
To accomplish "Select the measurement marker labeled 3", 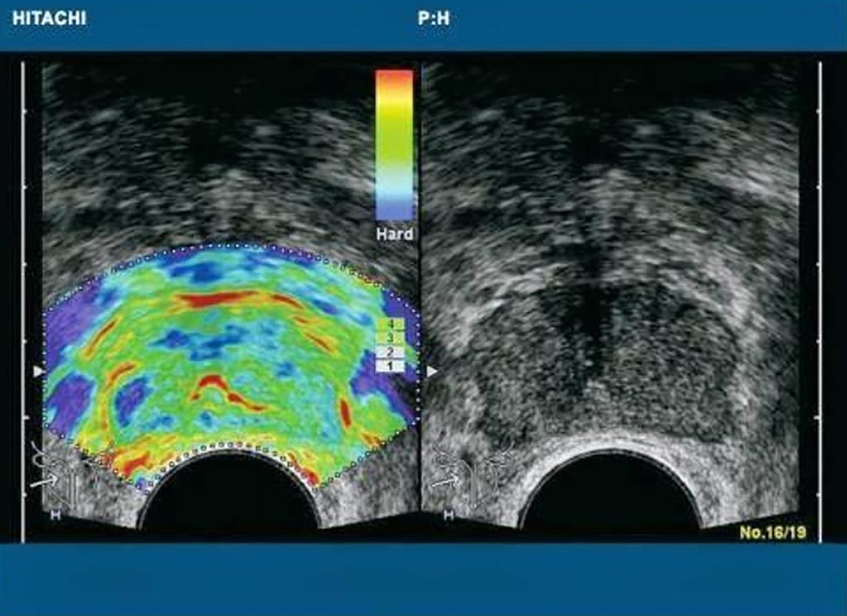I will pos(391,338).
